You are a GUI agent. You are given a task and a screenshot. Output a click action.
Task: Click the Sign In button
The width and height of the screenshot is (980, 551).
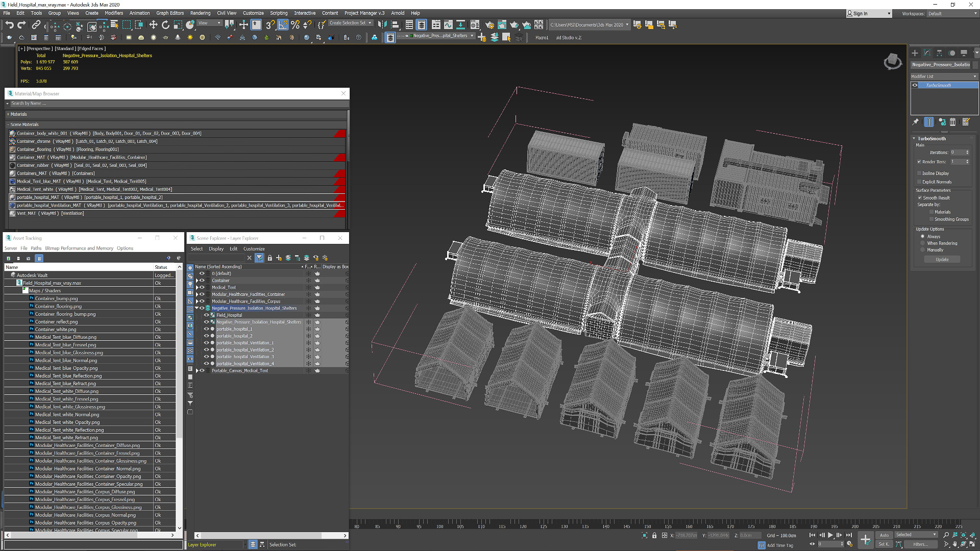[x=869, y=14]
